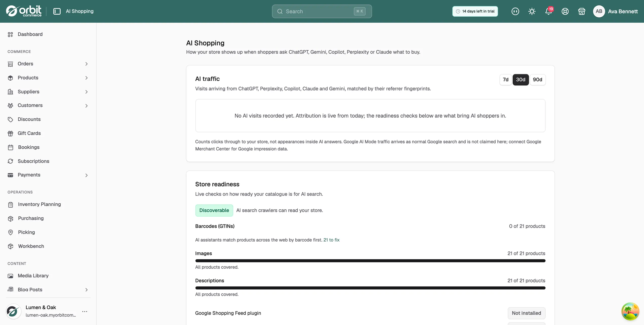Click the Images coverage progress bar
Viewport: 644px width, 325px height.
click(370, 261)
